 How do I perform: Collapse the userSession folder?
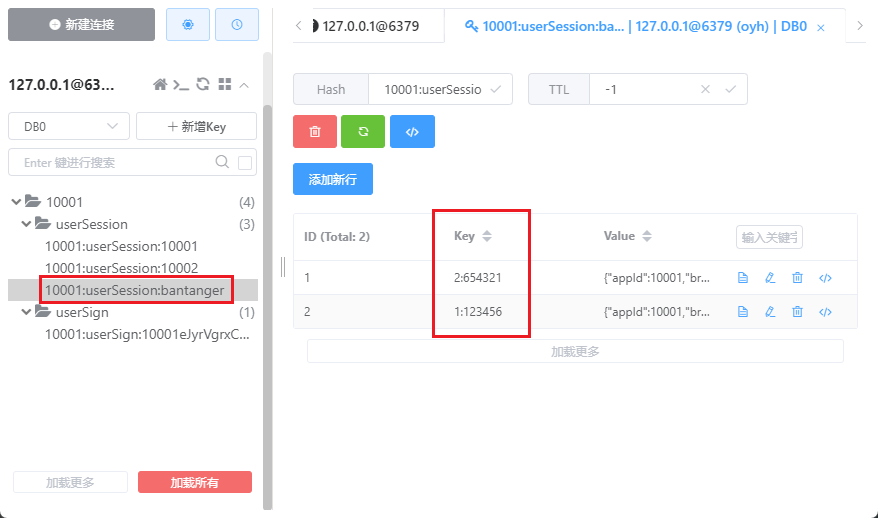[26, 224]
